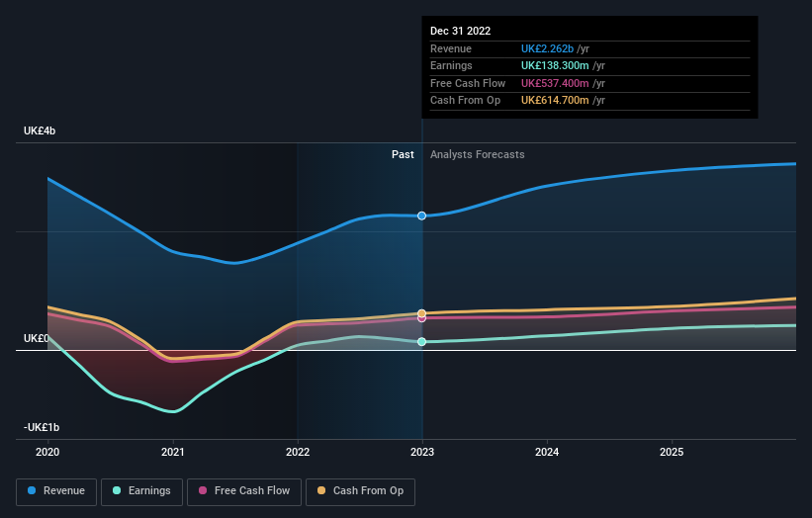The height and width of the screenshot is (518, 812).
Task: Click the 2021 x-axis label
Action: (172, 452)
